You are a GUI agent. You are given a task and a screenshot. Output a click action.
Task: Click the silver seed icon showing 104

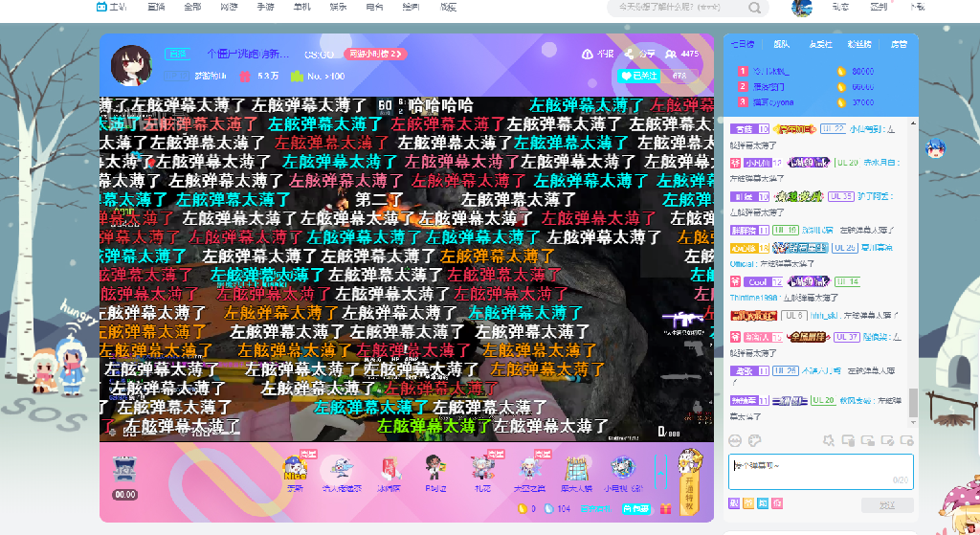[x=548, y=509]
